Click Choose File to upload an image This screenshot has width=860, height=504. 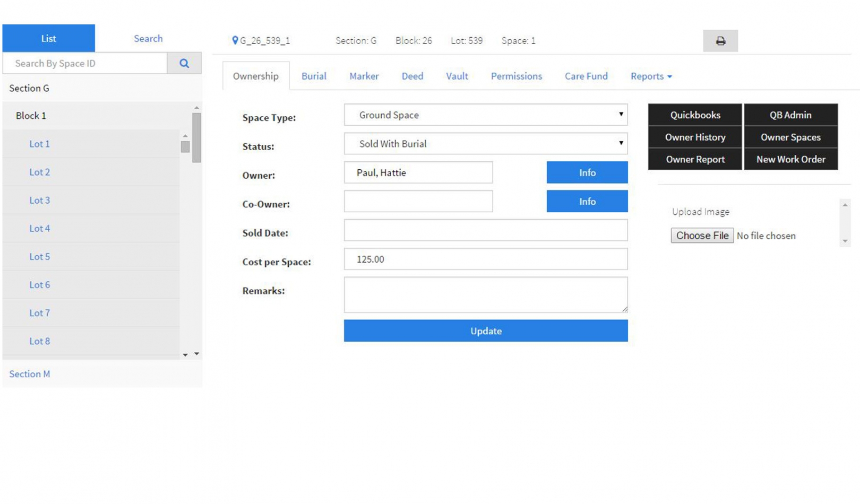pyautogui.click(x=702, y=235)
